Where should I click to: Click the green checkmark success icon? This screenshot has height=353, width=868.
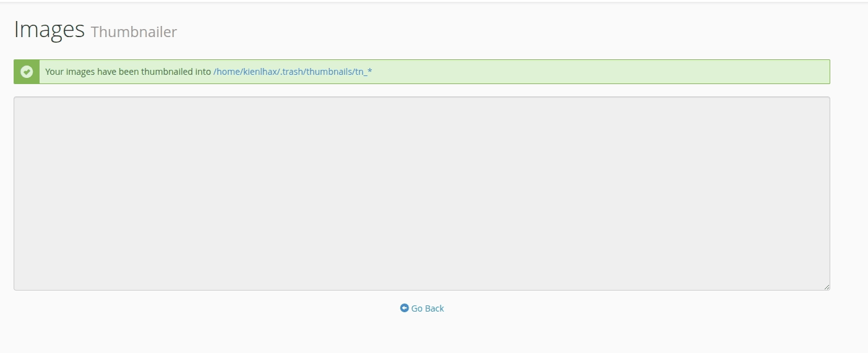(x=27, y=72)
